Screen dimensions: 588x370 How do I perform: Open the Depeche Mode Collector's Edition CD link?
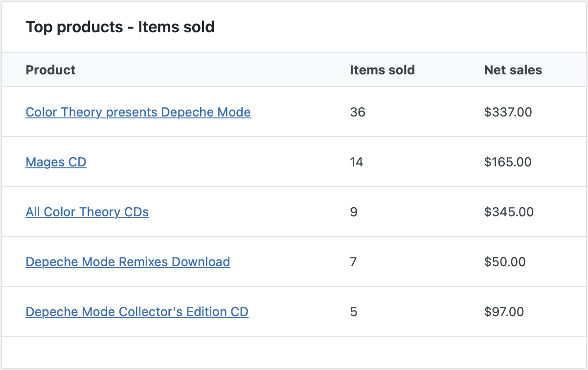pos(137,312)
